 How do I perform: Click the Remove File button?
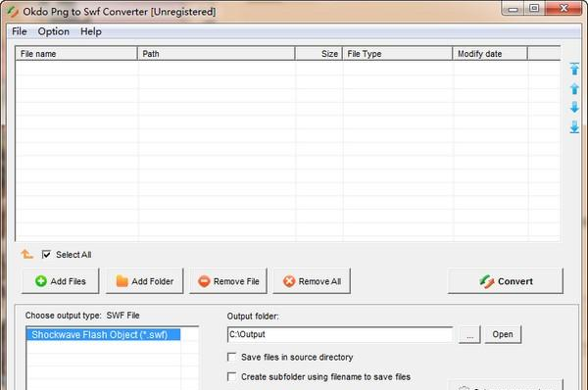(x=228, y=281)
